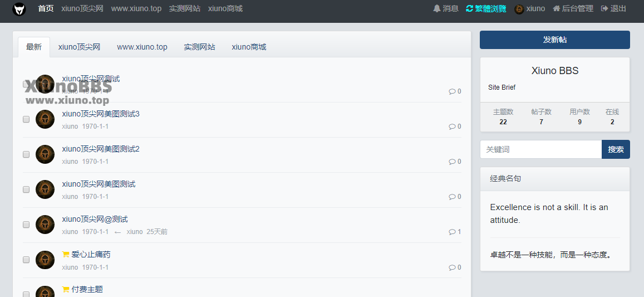Click reply count icon of xiuno顶尖网美图测试2

pos(452,162)
